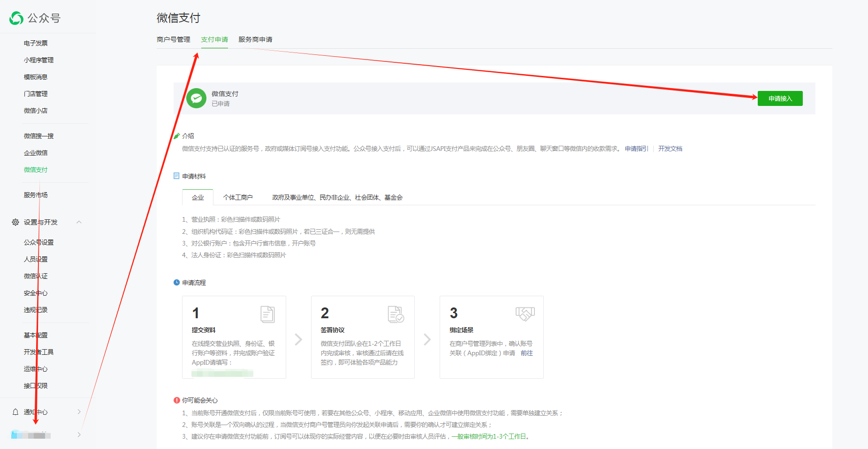The height and width of the screenshot is (449, 868).
Task: Click the 介绍 pencil icon
Action: (177, 136)
